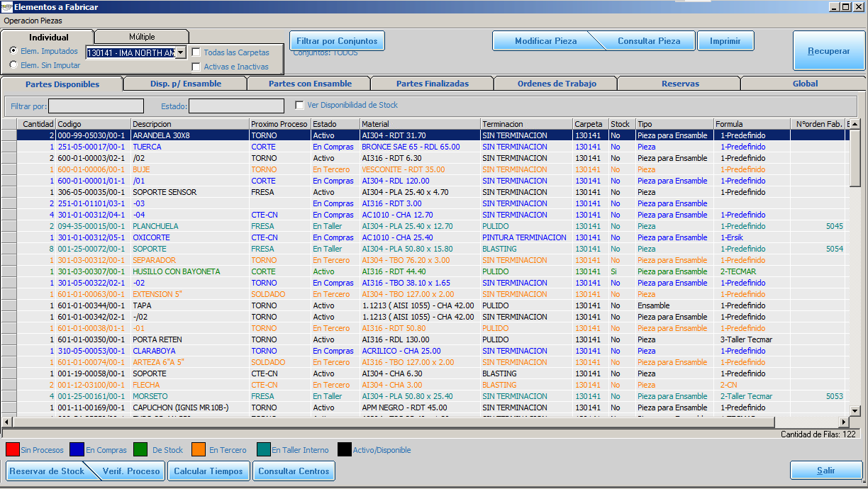Click the Filtrar por Conjuntos button
Viewport: 868px width, 489px height.
[337, 41]
